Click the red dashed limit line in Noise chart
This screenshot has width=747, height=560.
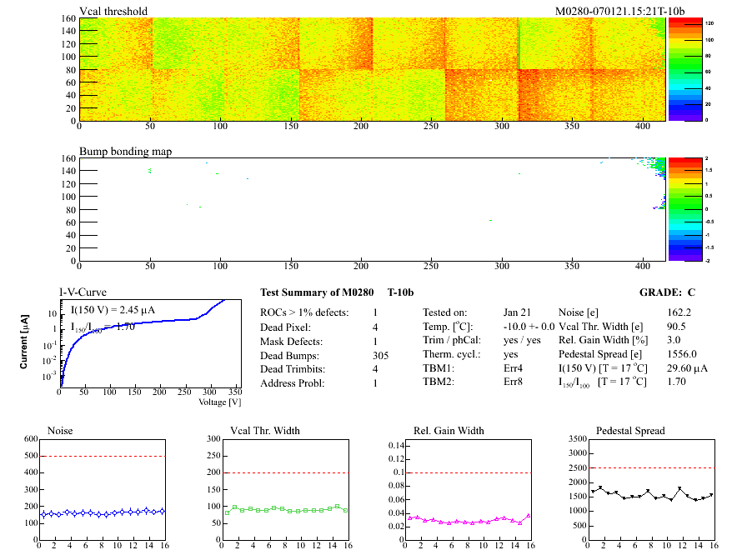(x=103, y=456)
